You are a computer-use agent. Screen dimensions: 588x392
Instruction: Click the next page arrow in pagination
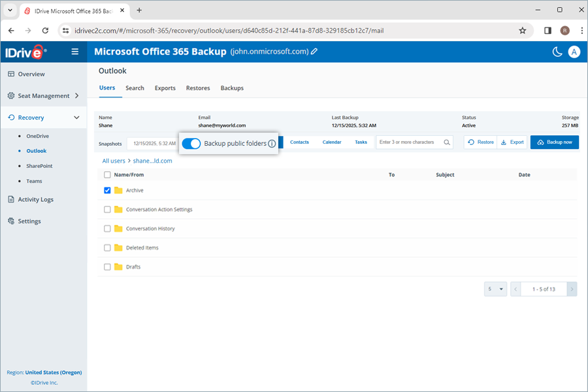(x=570, y=288)
